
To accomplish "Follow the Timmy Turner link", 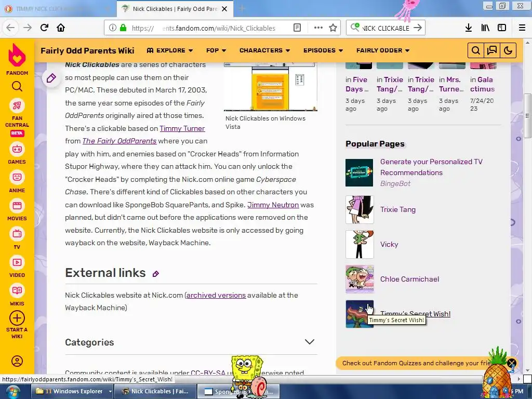I will [182, 129].
